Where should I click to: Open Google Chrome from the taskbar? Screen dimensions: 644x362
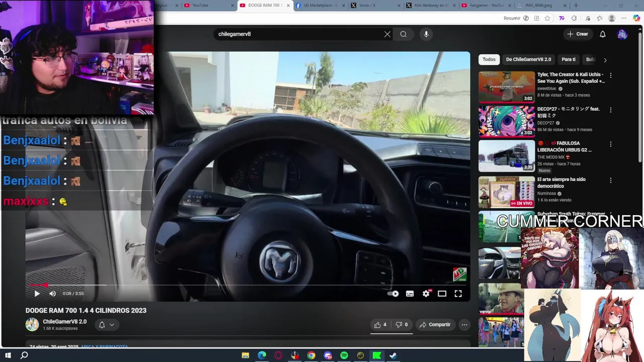point(311,355)
